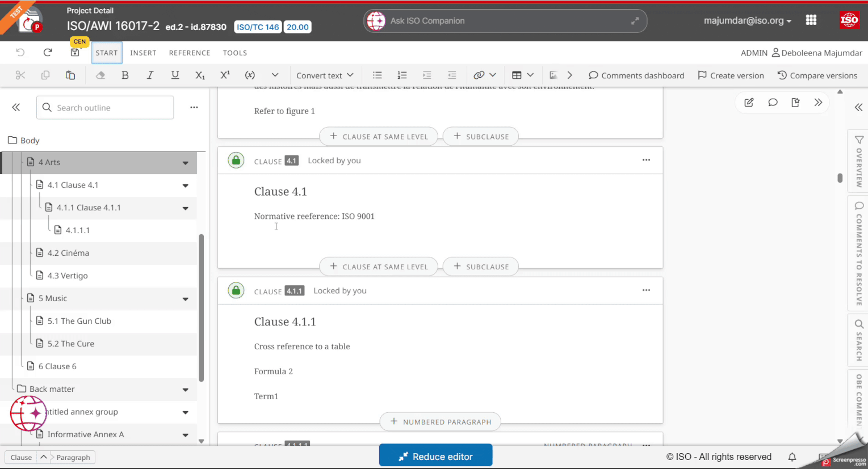868x469 pixels.
Task: Open clause 4.1.1 options menu
Action: point(646,290)
